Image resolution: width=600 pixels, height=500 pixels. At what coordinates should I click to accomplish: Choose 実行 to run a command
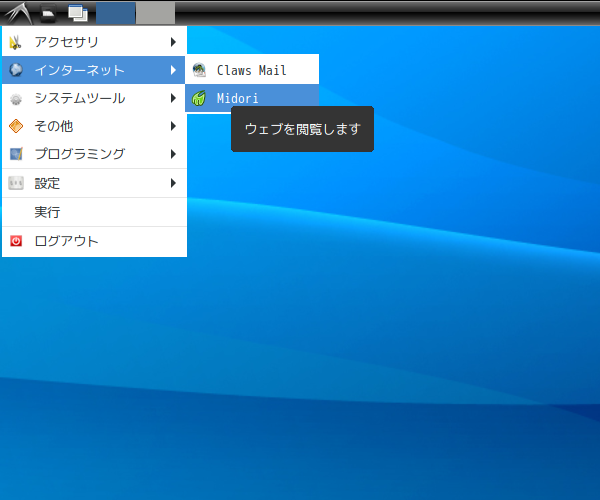tap(95, 212)
